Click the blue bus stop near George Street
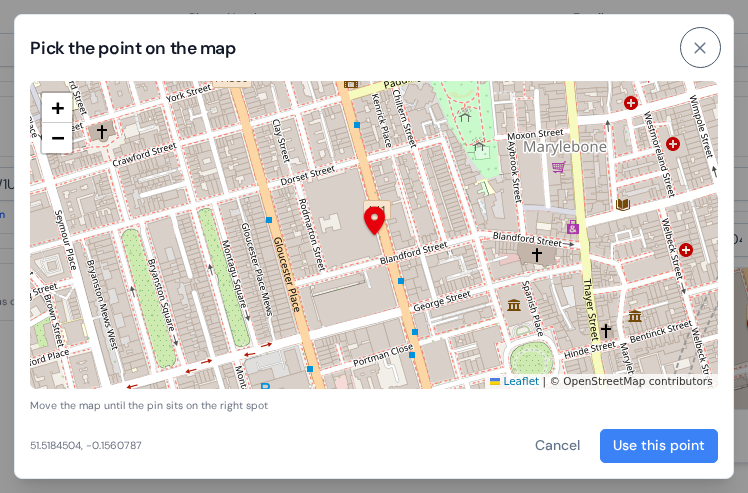 (401, 281)
